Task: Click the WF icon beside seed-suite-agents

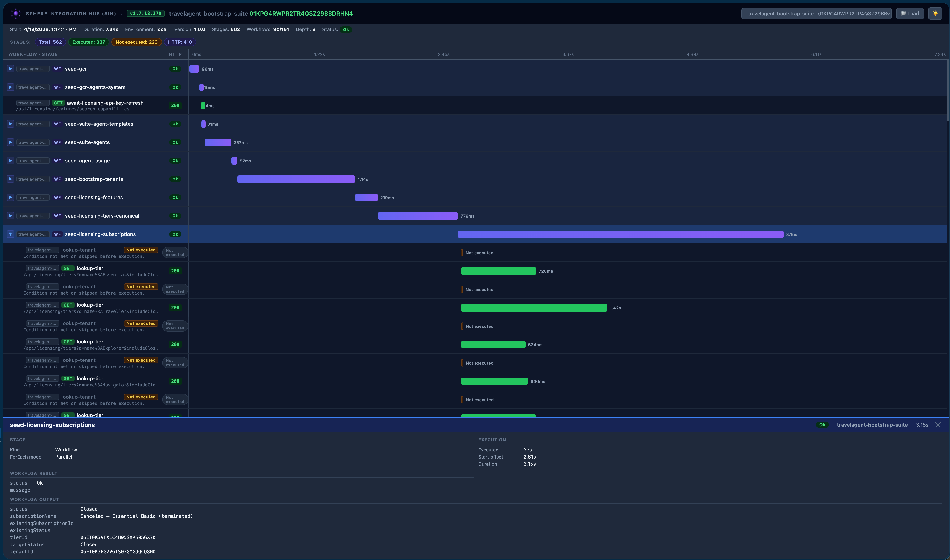Action: (x=57, y=142)
